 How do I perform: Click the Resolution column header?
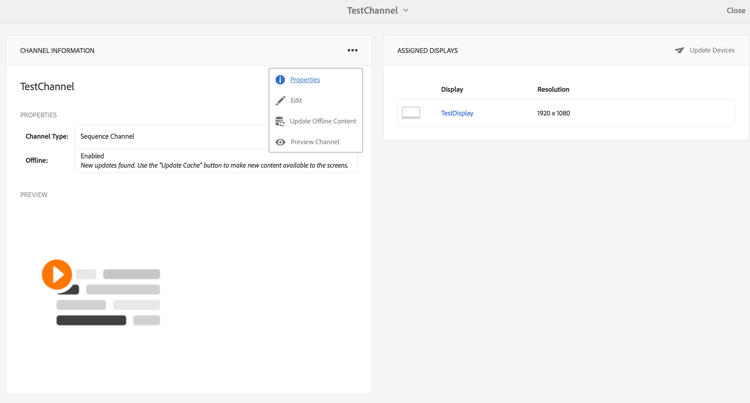tap(553, 89)
